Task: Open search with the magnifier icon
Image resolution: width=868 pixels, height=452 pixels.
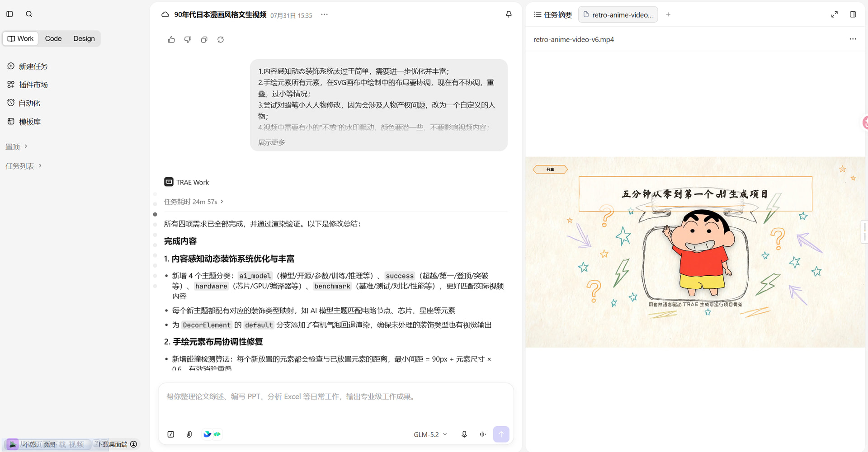Action: pyautogui.click(x=29, y=14)
